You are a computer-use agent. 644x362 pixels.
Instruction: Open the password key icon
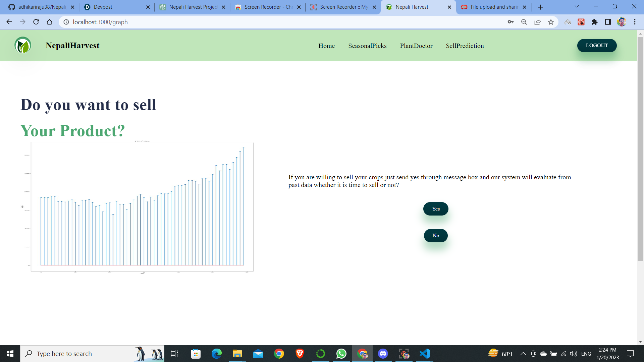pyautogui.click(x=511, y=22)
